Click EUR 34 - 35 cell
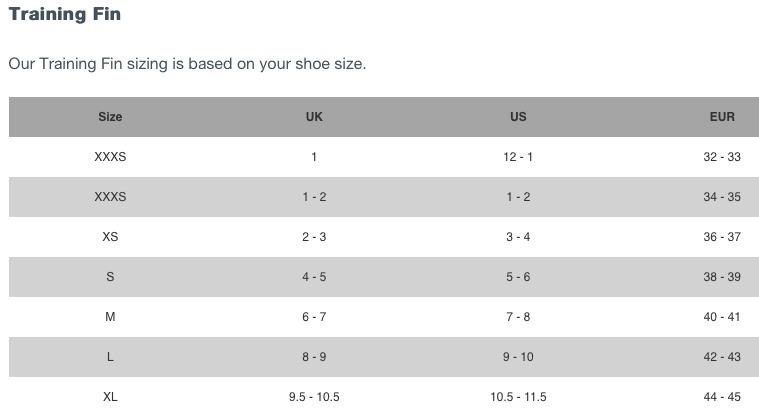Image resolution: width=759 pixels, height=412 pixels. tap(722, 197)
